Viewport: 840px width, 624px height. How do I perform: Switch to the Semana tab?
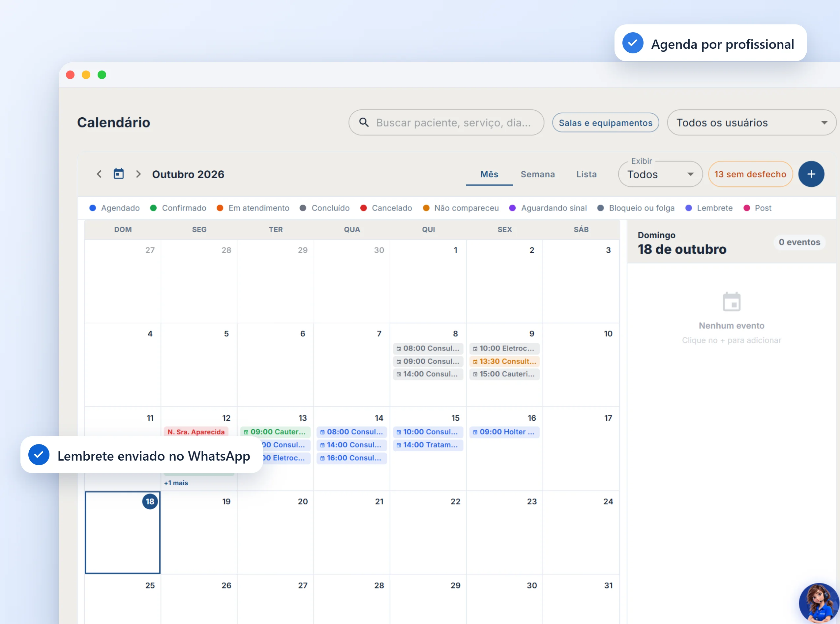point(538,174)
